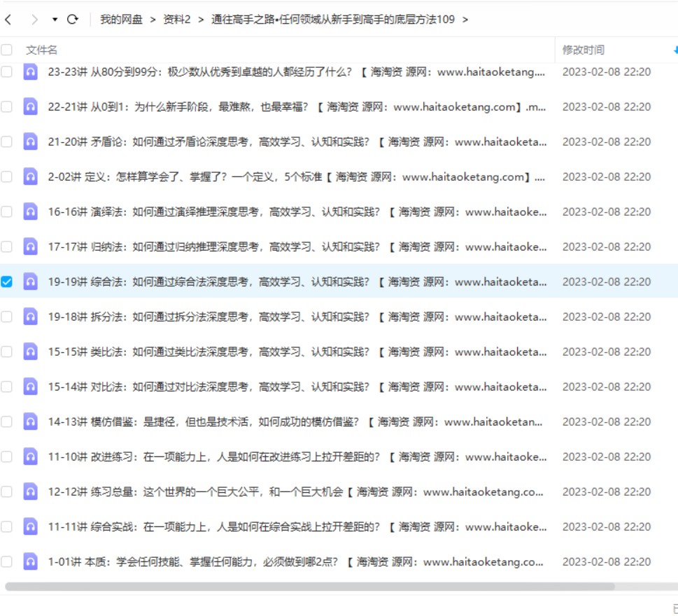Viewport: 678px width, 616px height.
Task: Open file 19-19讲 综合法
Action: coord(297,281)
